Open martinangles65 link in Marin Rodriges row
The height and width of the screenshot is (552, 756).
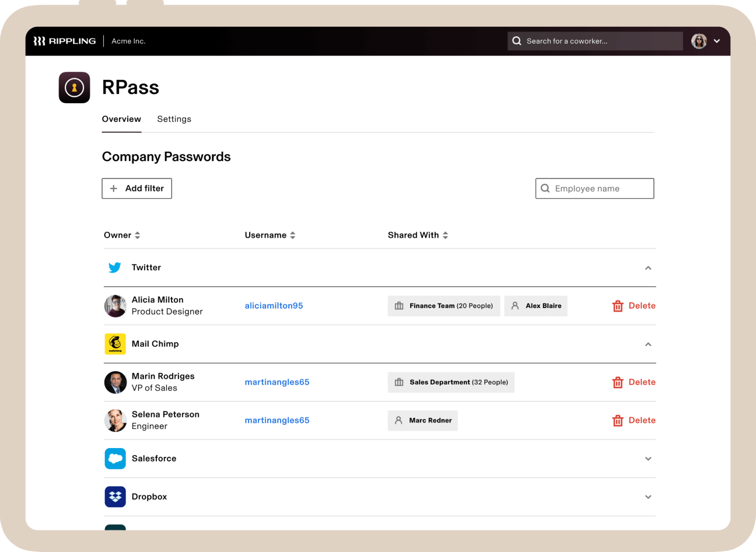277,382
